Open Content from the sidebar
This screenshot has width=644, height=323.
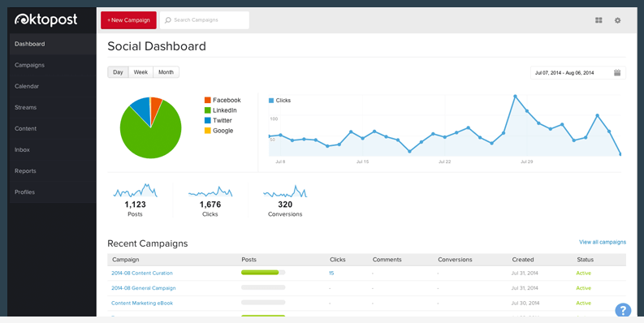(x=53, y=128)
